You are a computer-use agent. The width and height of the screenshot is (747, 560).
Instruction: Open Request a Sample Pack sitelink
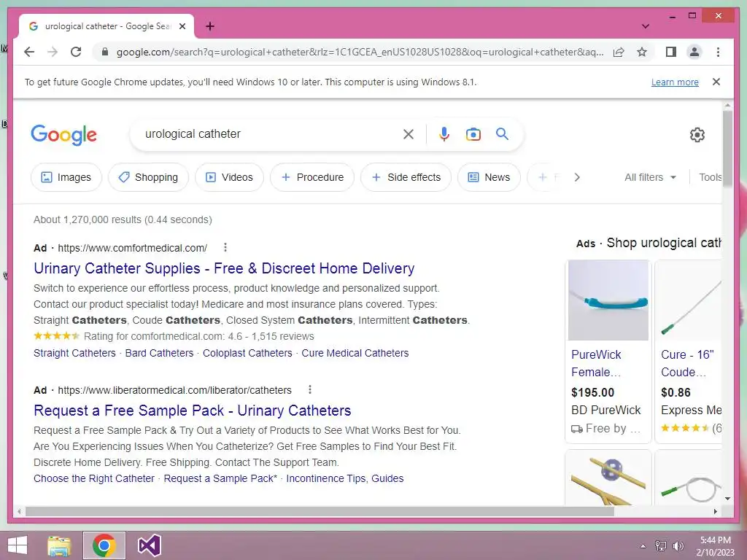(220, 478)
